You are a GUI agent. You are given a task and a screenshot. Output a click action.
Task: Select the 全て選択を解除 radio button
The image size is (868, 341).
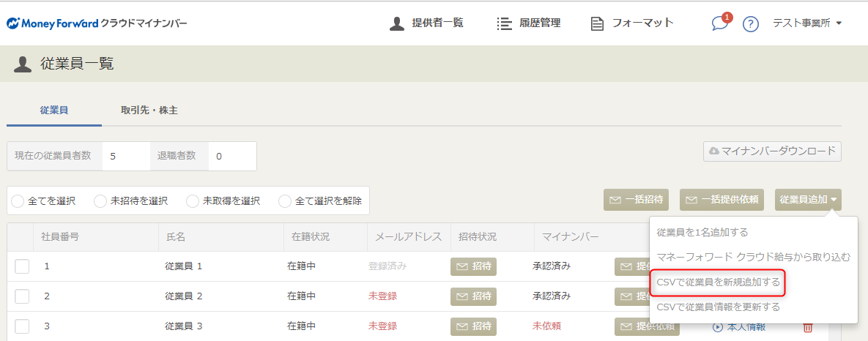coord(285,201)
